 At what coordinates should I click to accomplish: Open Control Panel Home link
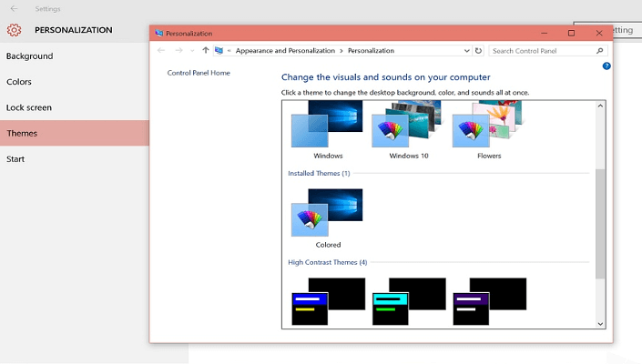pyautogui.click(x=199, y=73)
